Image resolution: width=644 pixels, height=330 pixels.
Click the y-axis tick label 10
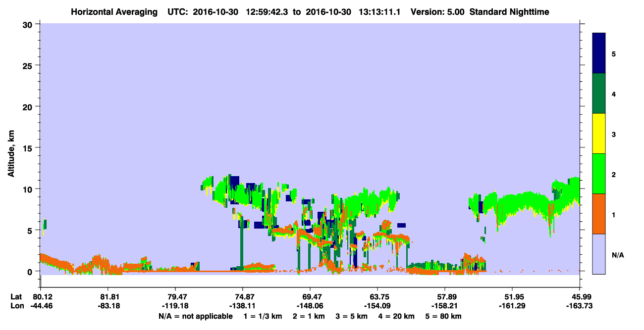pyautogui.click(x=29, y=189)
